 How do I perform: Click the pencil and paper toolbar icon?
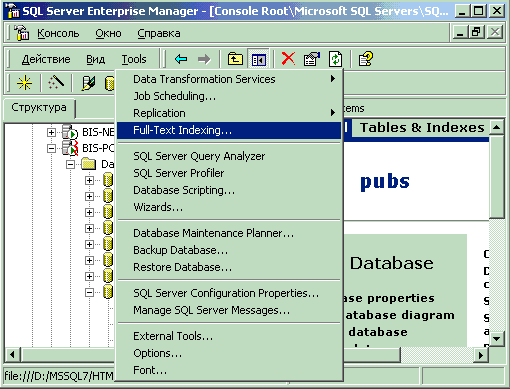click(88, 83)
